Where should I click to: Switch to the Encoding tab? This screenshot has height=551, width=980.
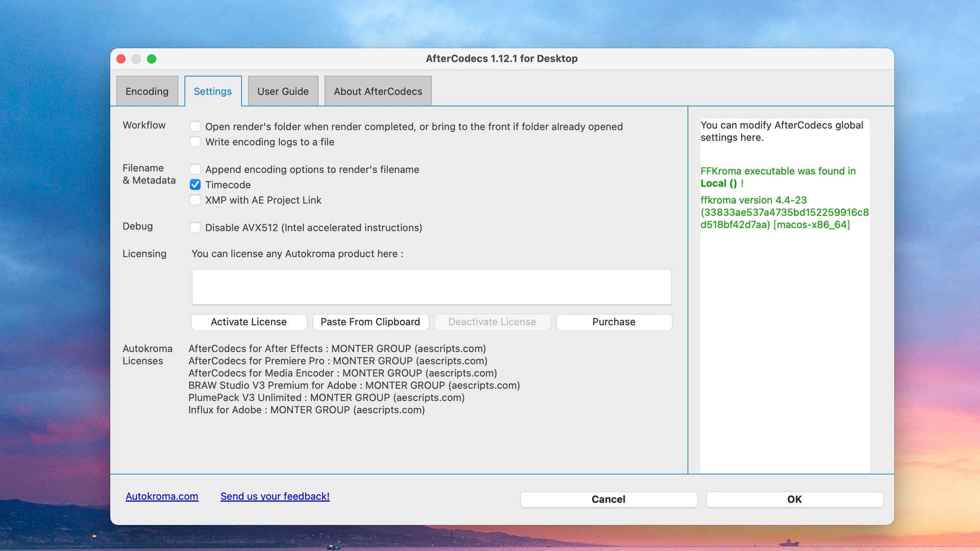tap(147, 91)
